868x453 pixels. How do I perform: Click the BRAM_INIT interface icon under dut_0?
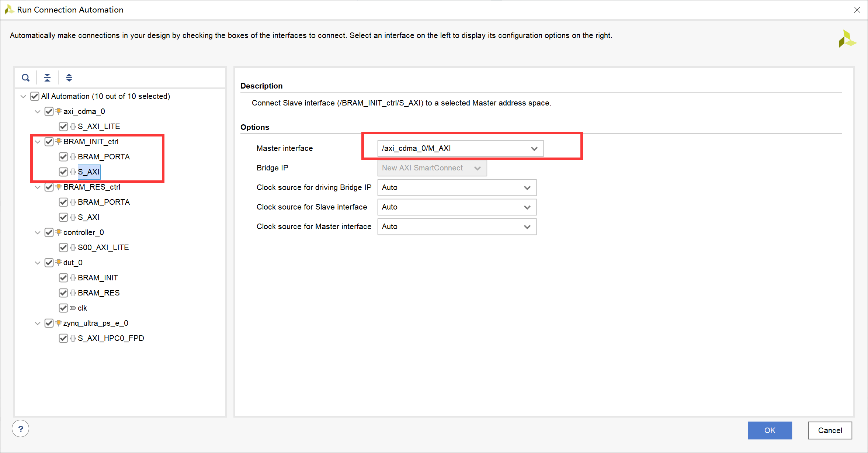pos(73,278)
